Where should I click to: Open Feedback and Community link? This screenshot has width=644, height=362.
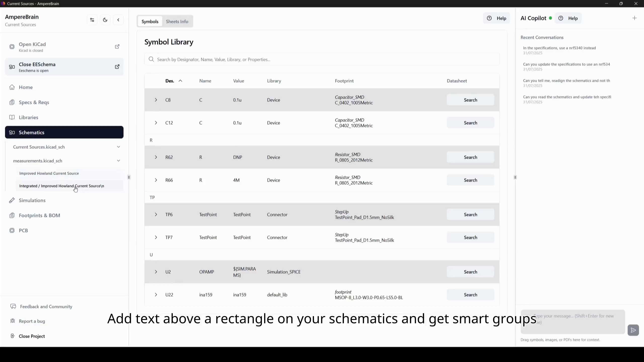pos(41,306)
